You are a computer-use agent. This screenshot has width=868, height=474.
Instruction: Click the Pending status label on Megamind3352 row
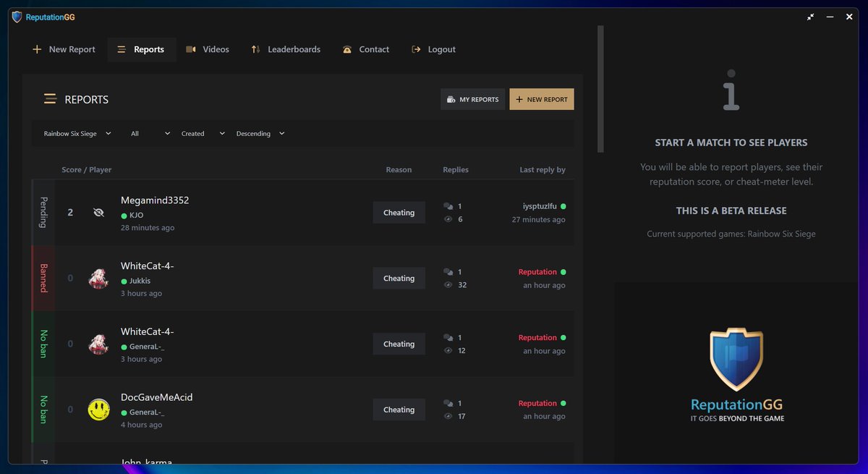43,213
